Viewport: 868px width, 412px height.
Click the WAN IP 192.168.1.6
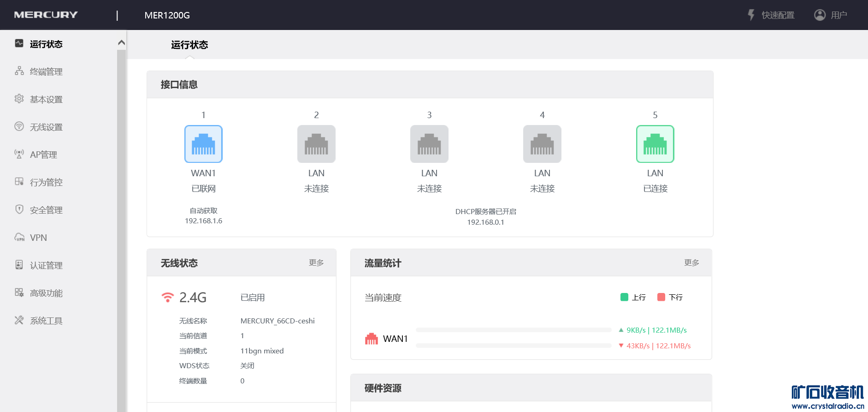[203, 221]
